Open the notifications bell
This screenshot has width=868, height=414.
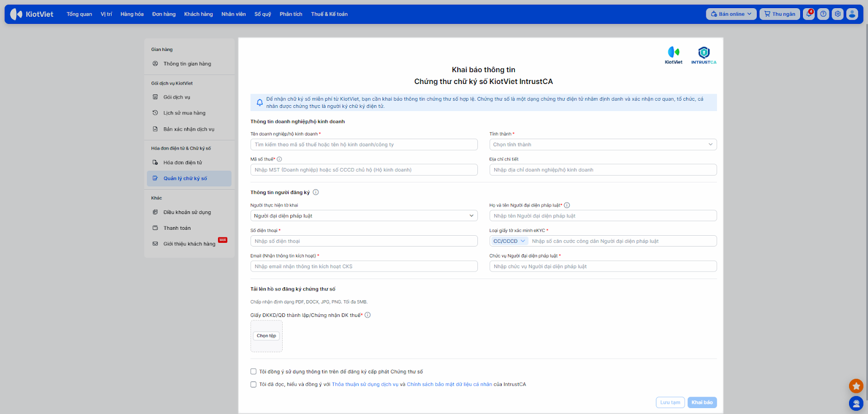click(x=809, y=14)
